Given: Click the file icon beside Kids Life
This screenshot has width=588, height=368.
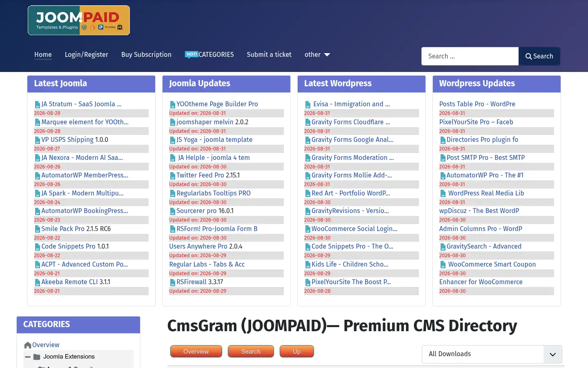Looking at the screenshot, I should tap(308, 265).
